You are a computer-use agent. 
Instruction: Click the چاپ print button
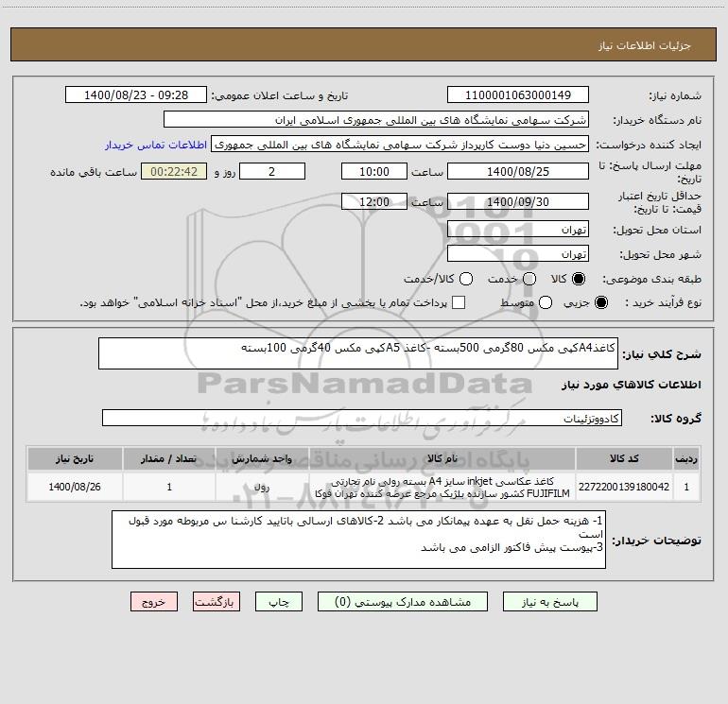pyautogui.click(x=279, y=602)
